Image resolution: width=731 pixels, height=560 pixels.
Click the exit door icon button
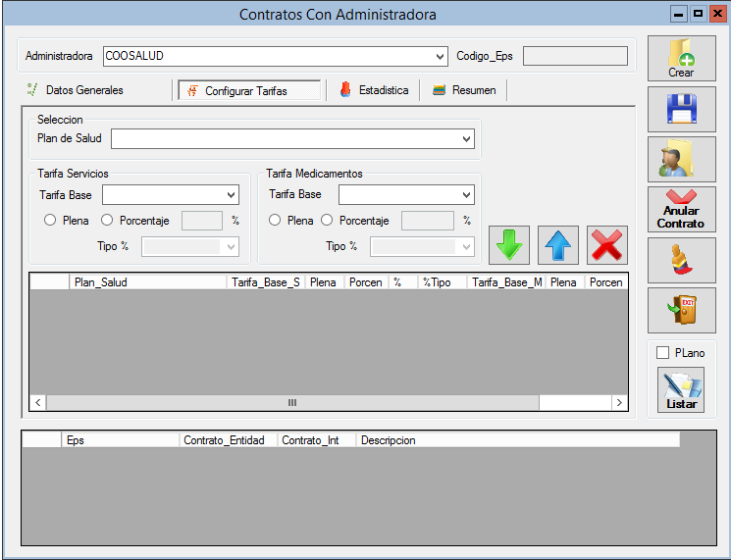pos(681,310)
